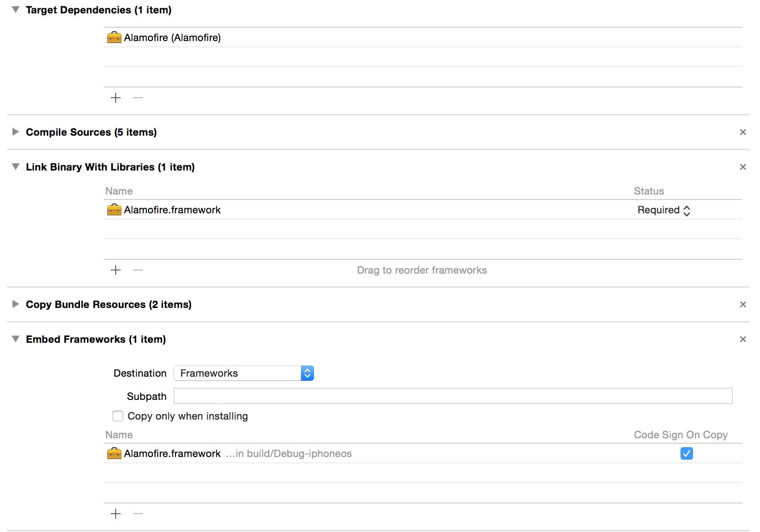Screen dimensions: 760x532
Task: Remove target dependency with minus button
Action: click(138, 98)
